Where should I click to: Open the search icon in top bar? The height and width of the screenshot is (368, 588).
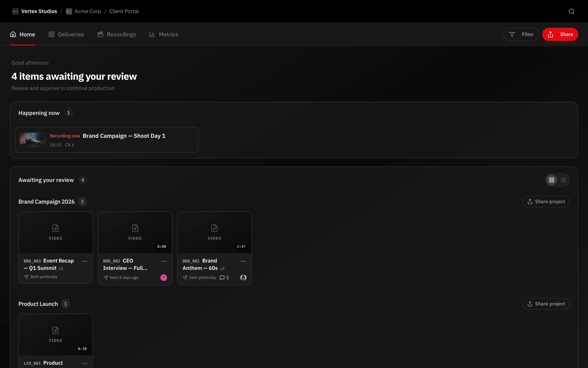(571, 11)
